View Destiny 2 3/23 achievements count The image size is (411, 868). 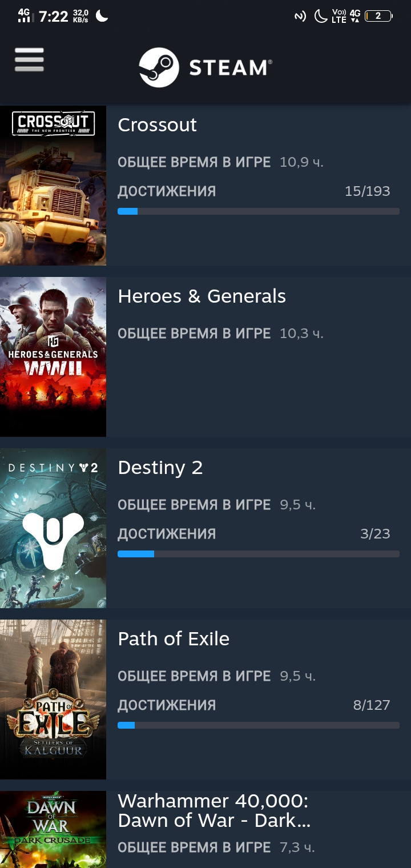click(375, 534)
